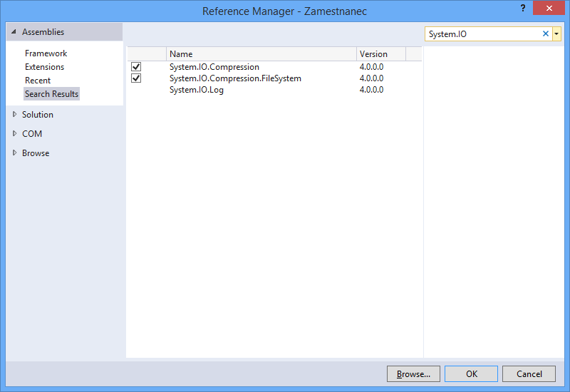Viewport: 570px width, 392px height.
Task: Uncheck System.IO.Compression.FileSystem reference
Action: pyautogui.click(x=136, y=78)
